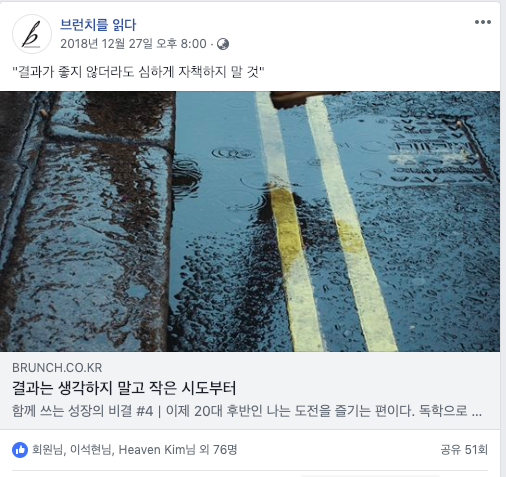Click the BRUNCH.CO.KR source label
This screenshot has width=506, height=477.
pyautogui.click(x=57, y=368)
